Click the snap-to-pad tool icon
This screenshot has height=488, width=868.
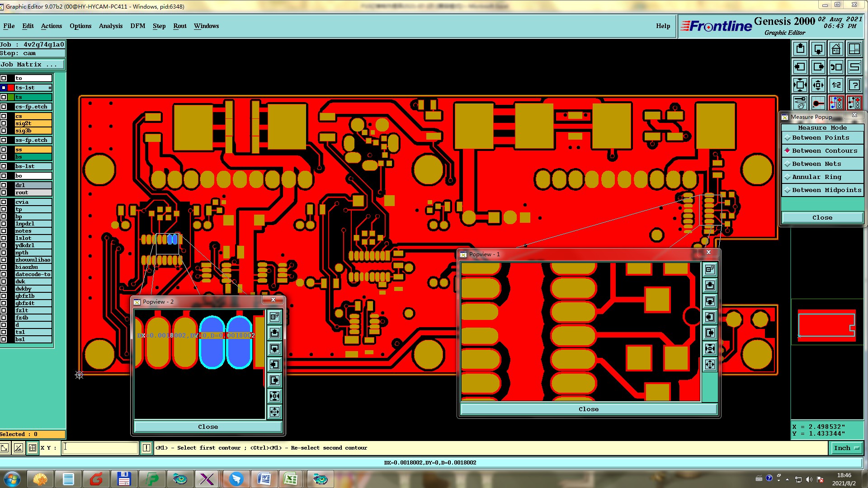pyautogui.click(x=818, y=103)
